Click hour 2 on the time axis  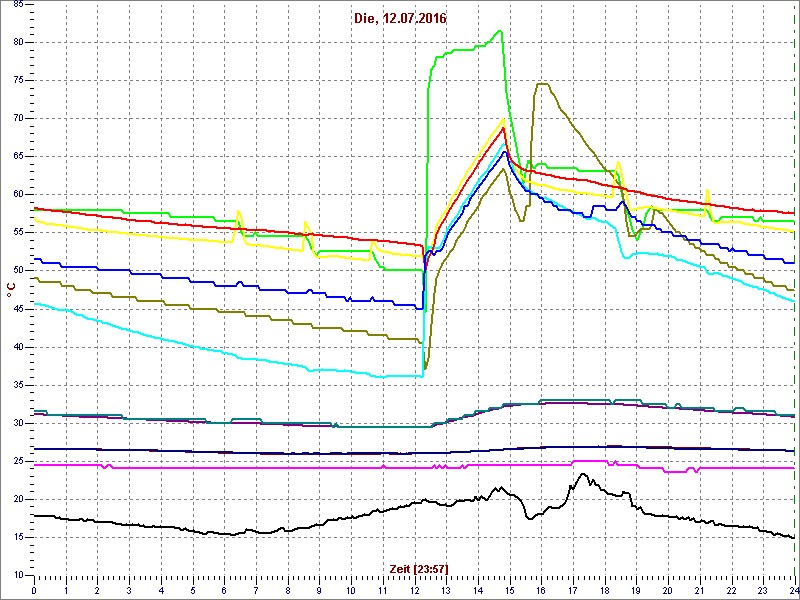point(97,590)
